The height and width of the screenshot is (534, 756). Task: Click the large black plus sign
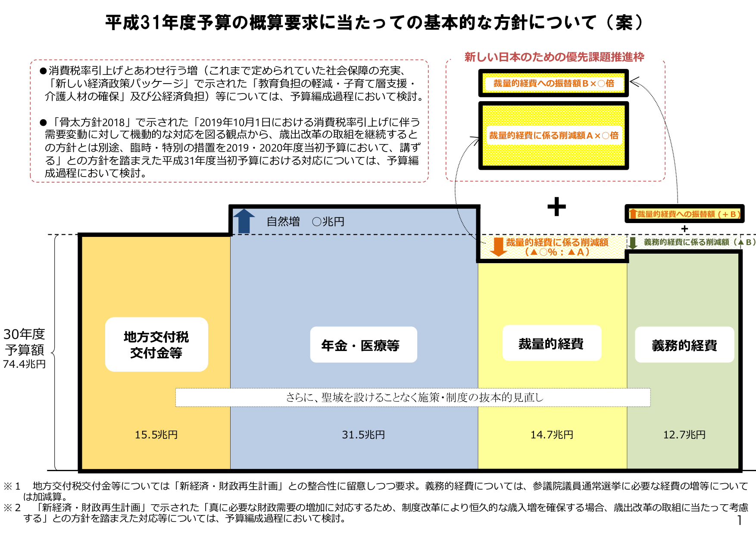[556, 207]
